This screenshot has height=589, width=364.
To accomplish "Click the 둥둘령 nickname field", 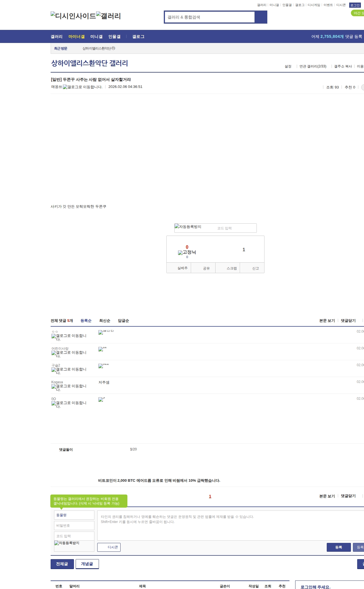I will pos(74,515).
